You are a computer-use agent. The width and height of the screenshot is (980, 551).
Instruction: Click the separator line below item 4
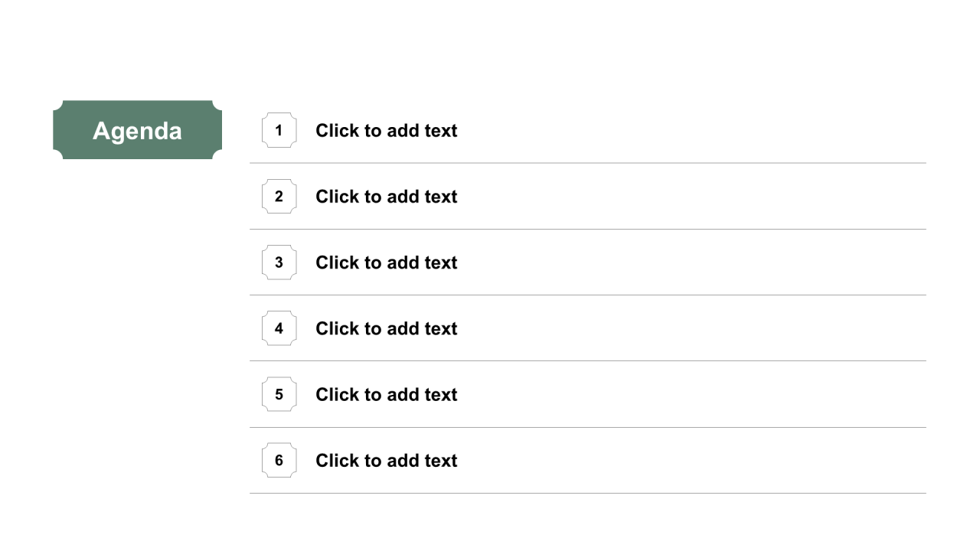coord(587,360)
